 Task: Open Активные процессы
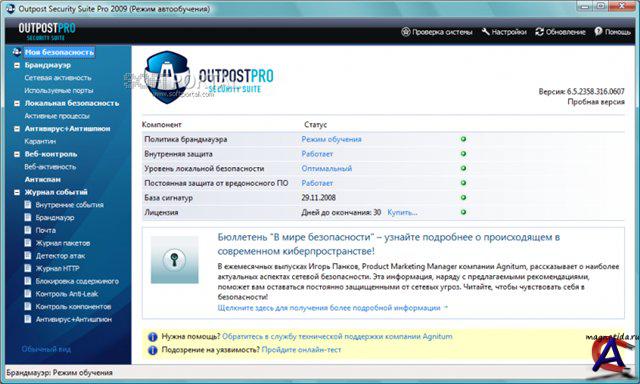tap(57, 116)
